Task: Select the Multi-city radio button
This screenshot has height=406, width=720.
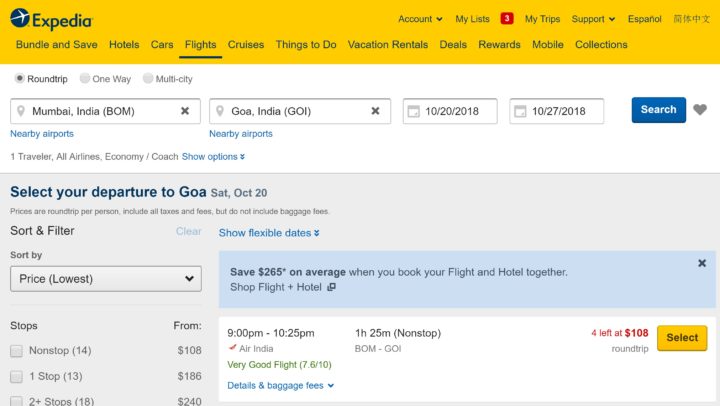Action: [x=148, y=78]
